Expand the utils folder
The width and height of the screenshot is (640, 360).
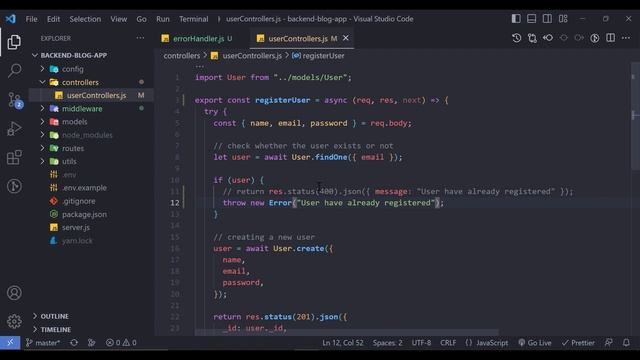(x=69, y=161)
